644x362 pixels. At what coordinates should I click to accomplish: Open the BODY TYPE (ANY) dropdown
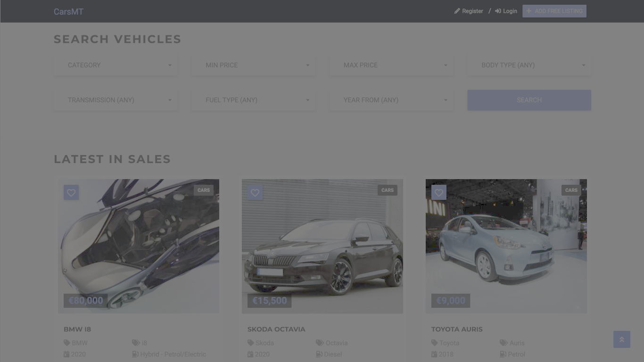coord(529,65)
